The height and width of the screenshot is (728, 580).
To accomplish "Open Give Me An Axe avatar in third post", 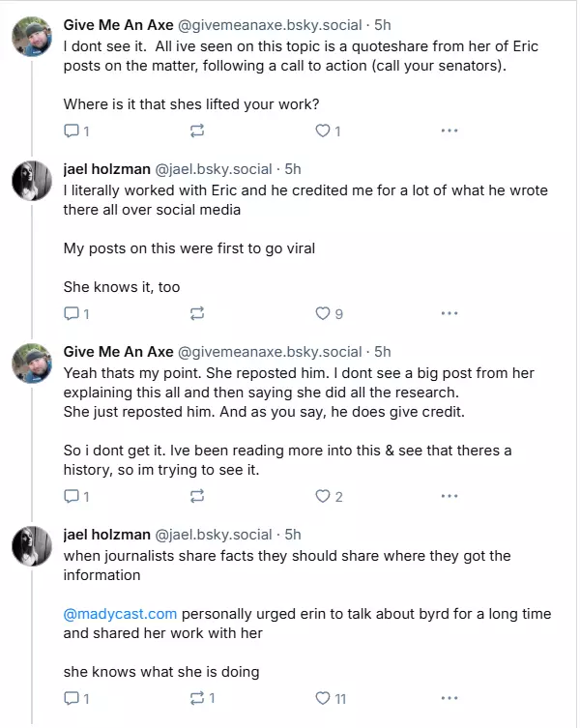I will (31, 364).
